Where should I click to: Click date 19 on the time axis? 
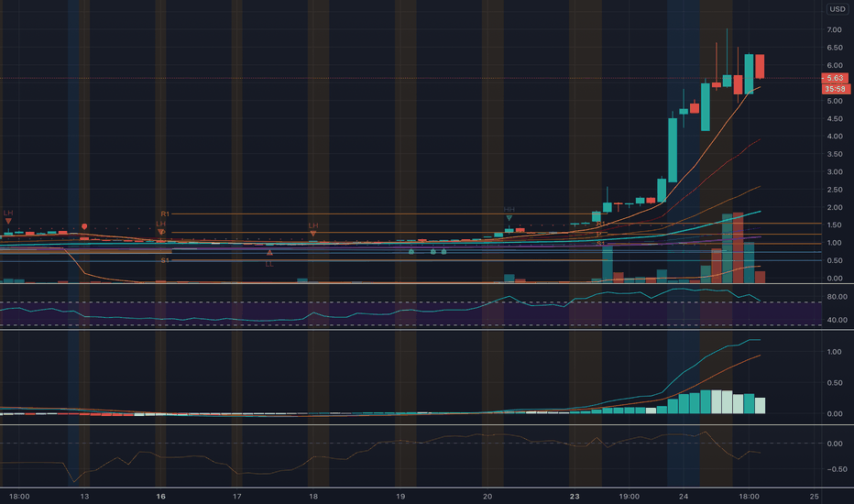(400, 497)
